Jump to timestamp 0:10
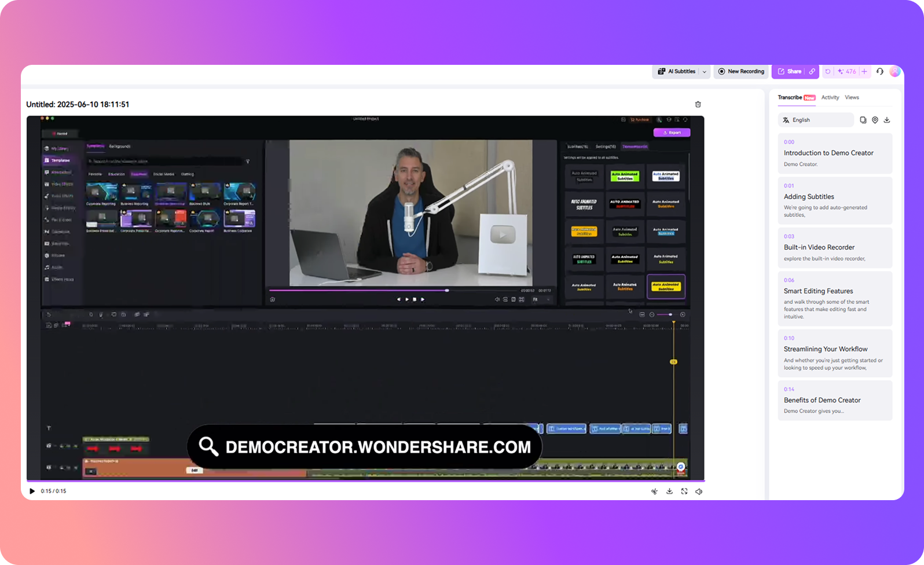Image resolution: width=924 pixels, height=565 pixels. 789,338
